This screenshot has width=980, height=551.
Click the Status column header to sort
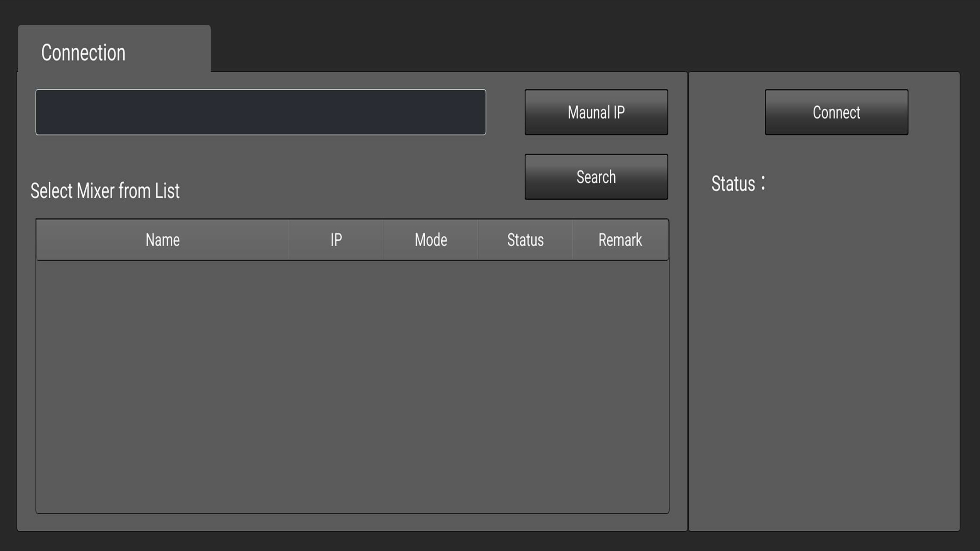[524, 240]
